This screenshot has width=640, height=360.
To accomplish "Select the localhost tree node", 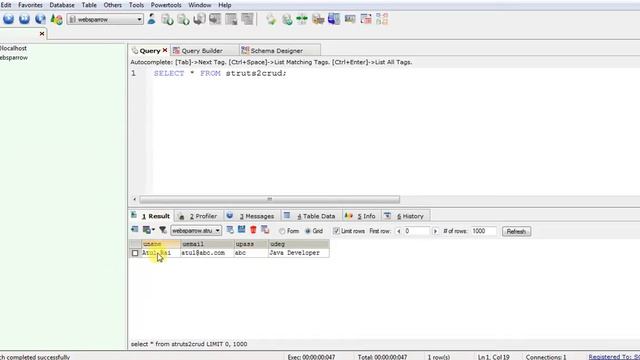I will [13, 48].
